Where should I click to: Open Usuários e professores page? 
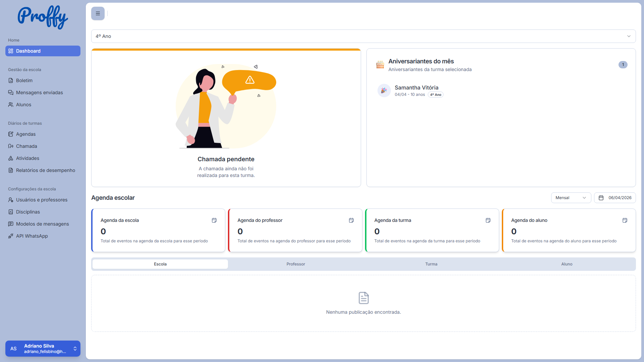point(42,200)
